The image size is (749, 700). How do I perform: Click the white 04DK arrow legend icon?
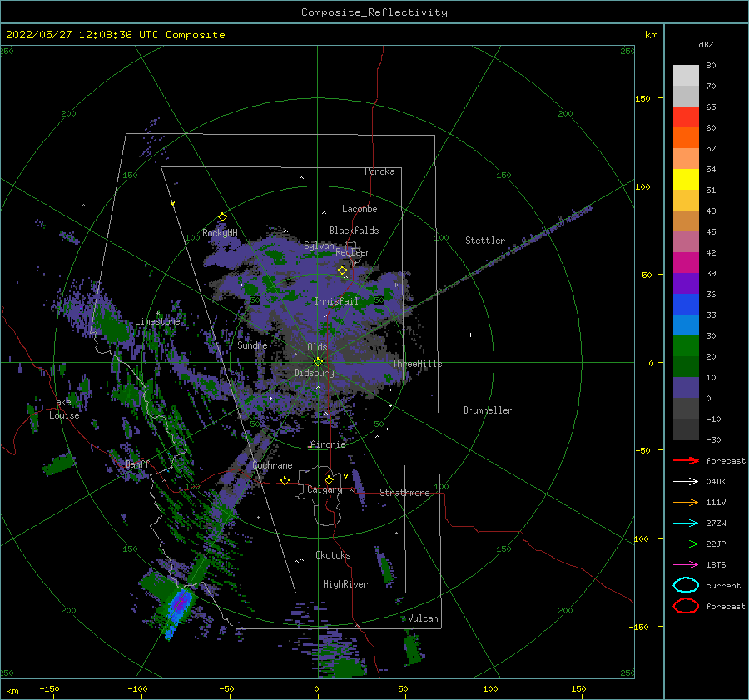click(x=686, y=482)
